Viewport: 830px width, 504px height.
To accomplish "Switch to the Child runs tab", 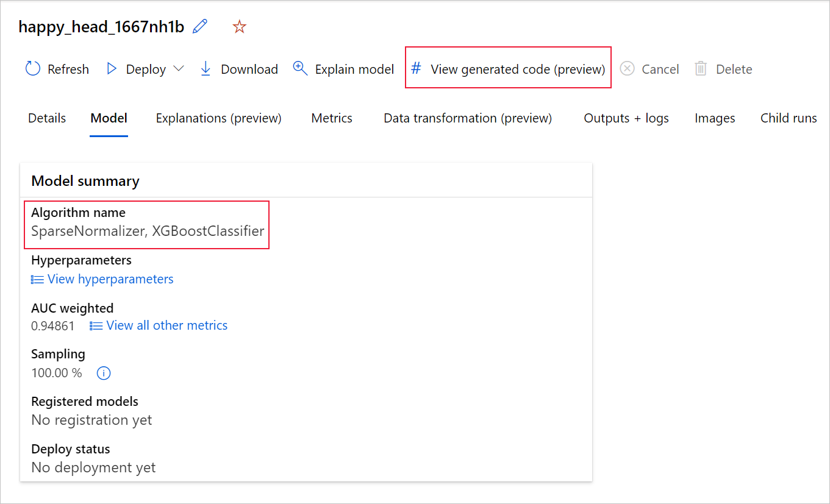I will click(788, 118).
